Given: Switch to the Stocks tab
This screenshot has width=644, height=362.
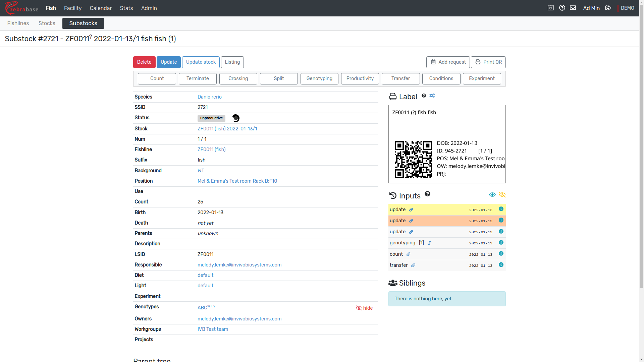Looking at the screenshot, I should coord(47,23).
